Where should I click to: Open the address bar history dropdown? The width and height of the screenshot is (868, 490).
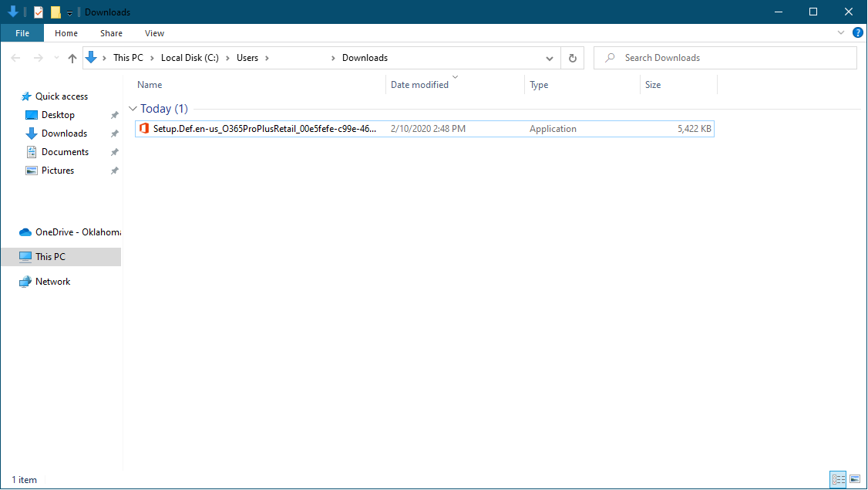pyautogui.click(x=550, y=57)
